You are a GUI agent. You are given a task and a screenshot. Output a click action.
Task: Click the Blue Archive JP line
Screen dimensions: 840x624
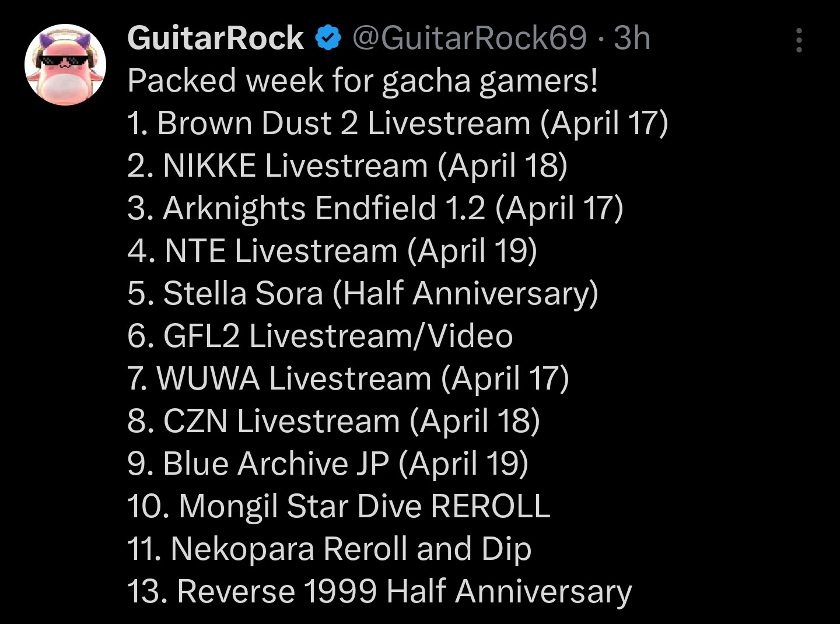(x=327, y=464)
